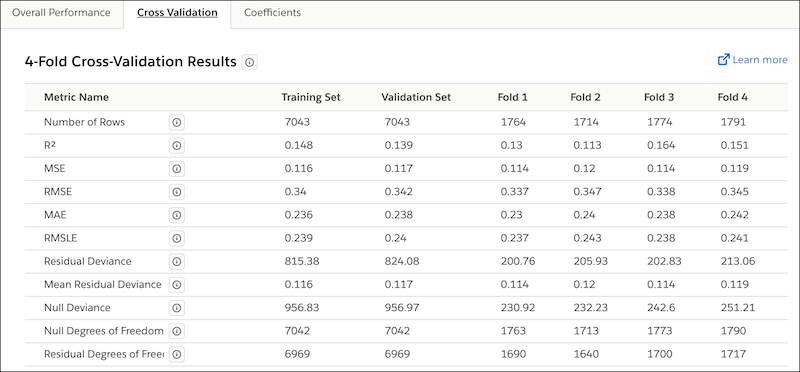
Task: Click the info icon for R² metric
Action: tap(177, 145)
